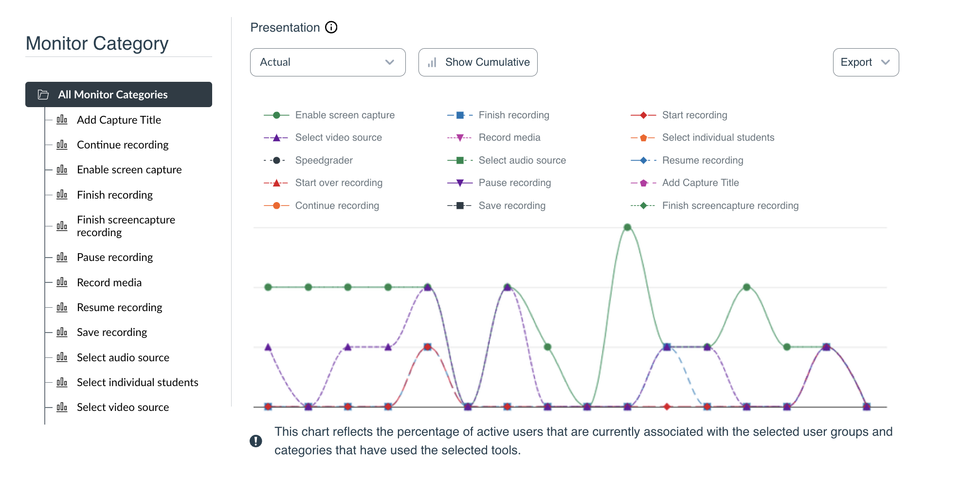This screenshot has width=980, height=483.
Task: Toggle the Speedgrader series in the legend
Action: pos(324,160)
